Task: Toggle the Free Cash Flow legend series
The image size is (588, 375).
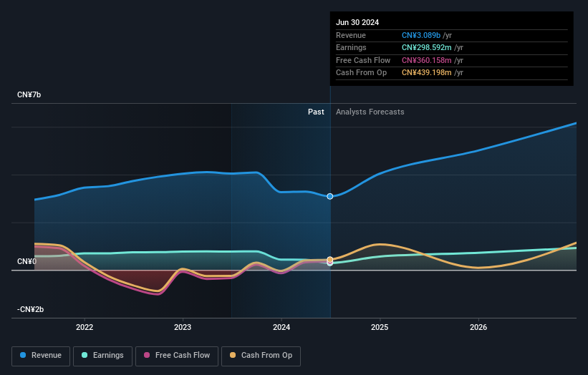Action: point(177,356)
